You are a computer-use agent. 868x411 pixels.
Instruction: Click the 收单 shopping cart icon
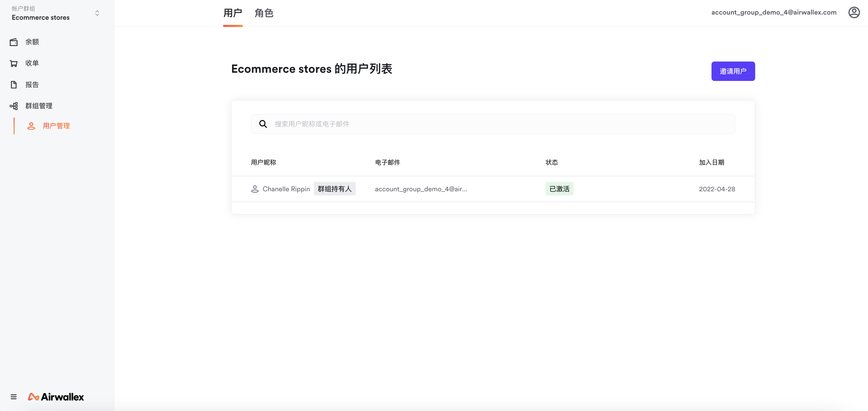[13, 63]
